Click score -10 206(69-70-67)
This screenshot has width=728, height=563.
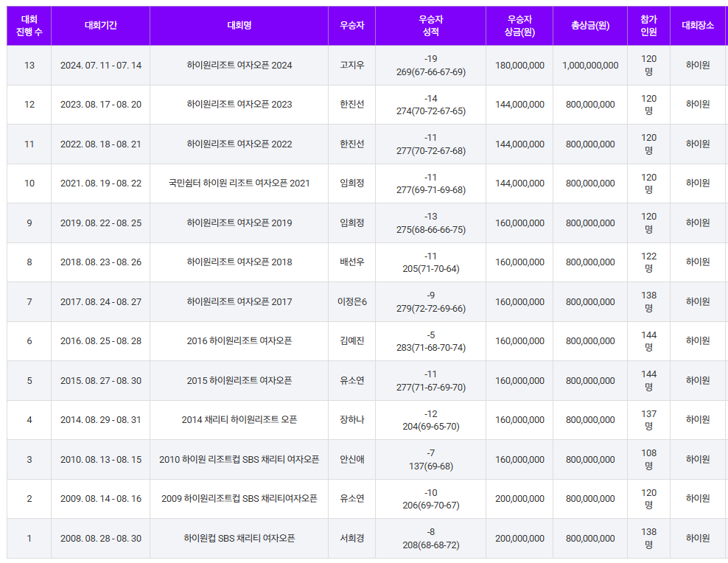tap(431, 499)
